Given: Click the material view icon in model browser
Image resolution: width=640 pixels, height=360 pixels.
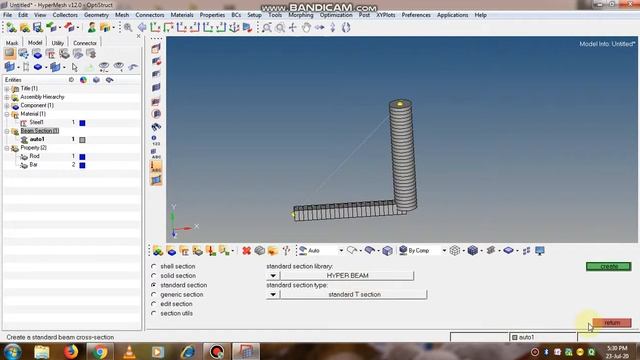Looking at the screenshot, I should click(x=51, y=53).
